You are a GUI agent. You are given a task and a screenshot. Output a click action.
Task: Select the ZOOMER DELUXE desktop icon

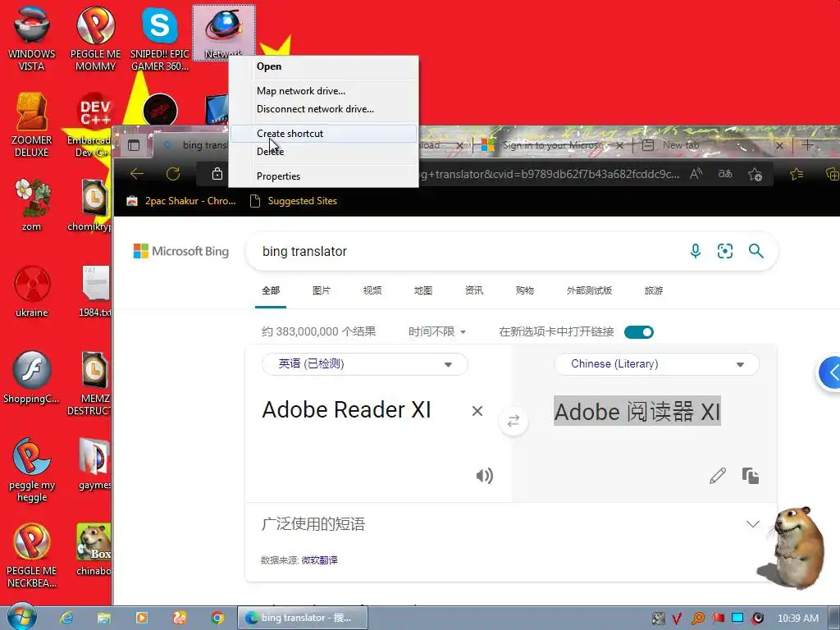pos(32,125)
